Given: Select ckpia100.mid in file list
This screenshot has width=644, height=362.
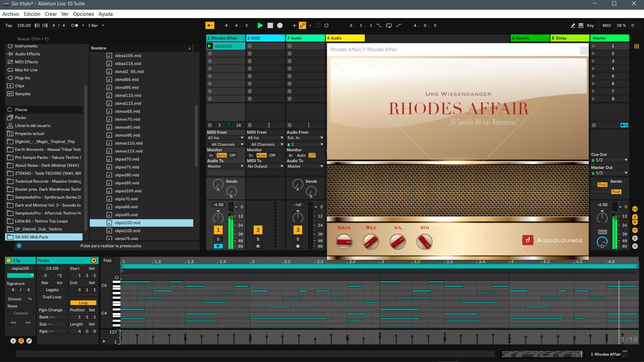Looking at the screenshot, I should click(141, 223).
